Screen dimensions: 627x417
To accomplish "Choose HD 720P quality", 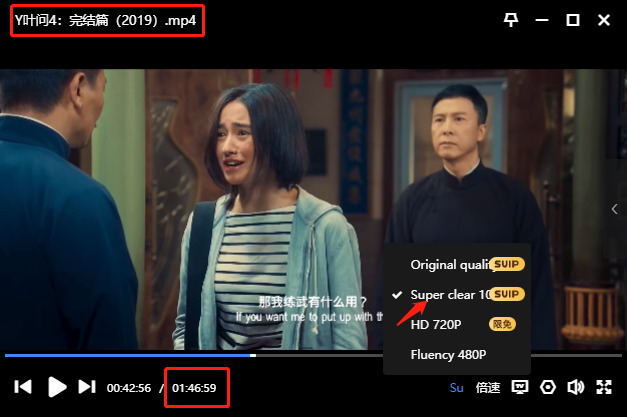I will pos(457,324).
